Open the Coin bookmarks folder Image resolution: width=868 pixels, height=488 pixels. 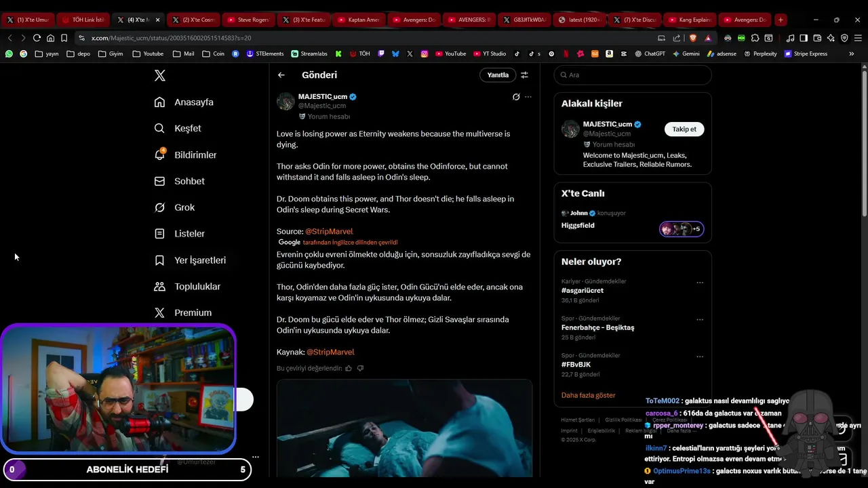click(213, 54)
